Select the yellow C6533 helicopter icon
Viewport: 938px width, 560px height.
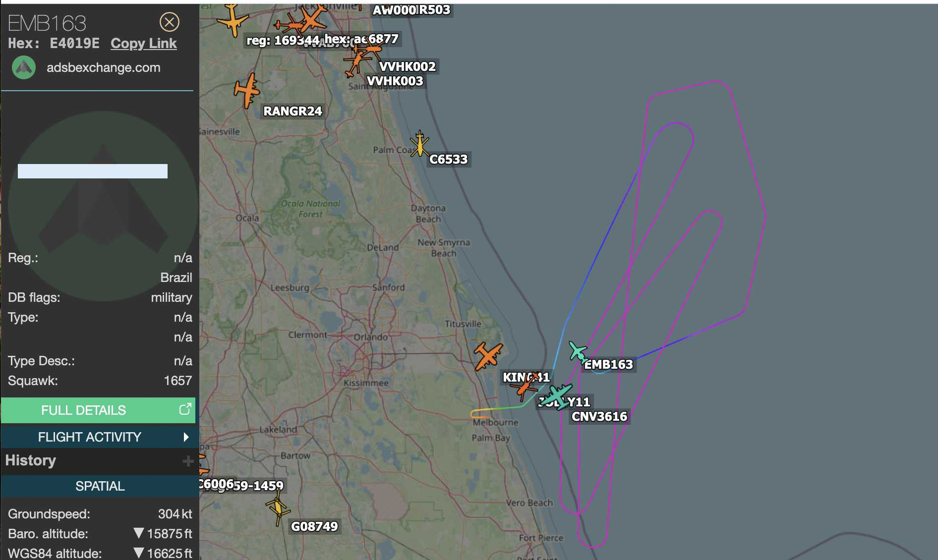(x=420, y=143)
